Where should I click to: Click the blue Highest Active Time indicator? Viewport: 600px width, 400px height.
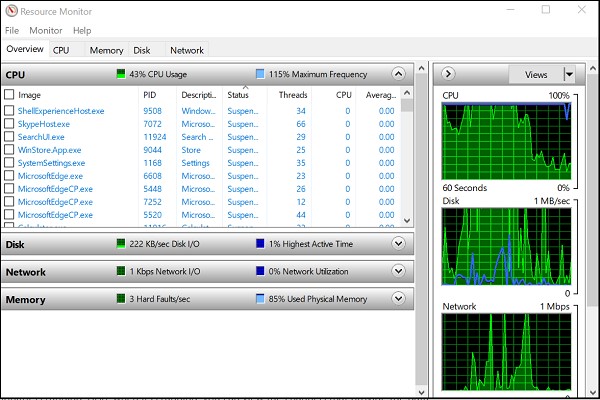click(259, 244)
